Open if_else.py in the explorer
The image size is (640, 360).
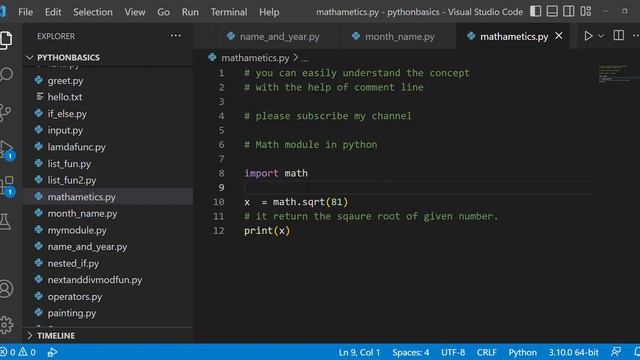pos(67,114)
